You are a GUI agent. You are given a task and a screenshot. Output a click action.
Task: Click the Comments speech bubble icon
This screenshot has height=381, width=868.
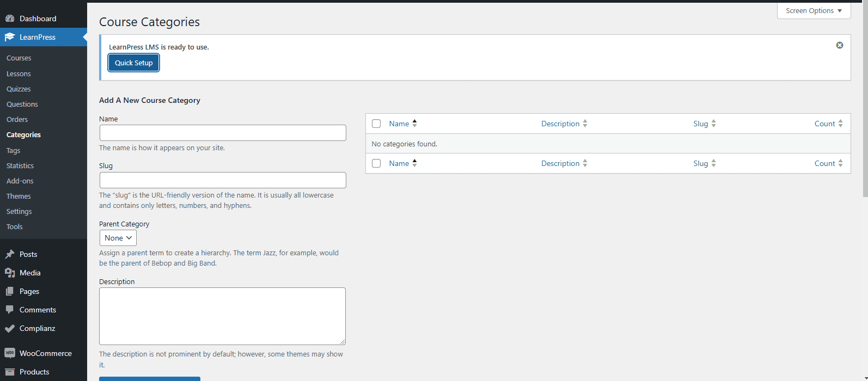click(10, 310)
